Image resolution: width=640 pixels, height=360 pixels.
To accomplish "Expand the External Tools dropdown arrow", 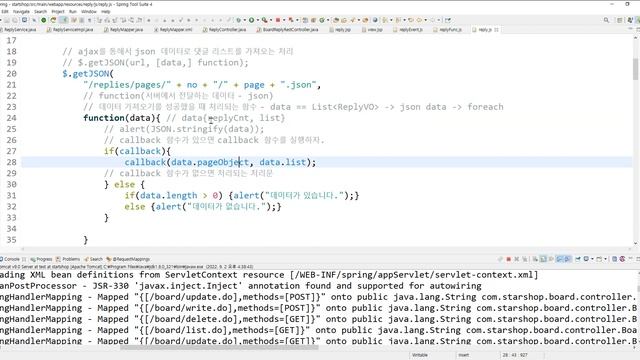I will pyautogui.click(x=271, y=20).
